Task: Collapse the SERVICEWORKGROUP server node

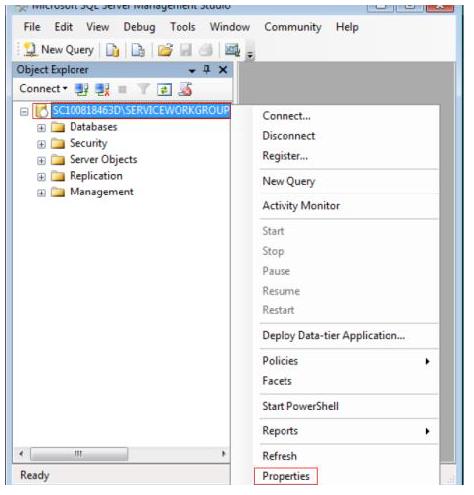Action: pyautogui.click(x=24, y=111)
